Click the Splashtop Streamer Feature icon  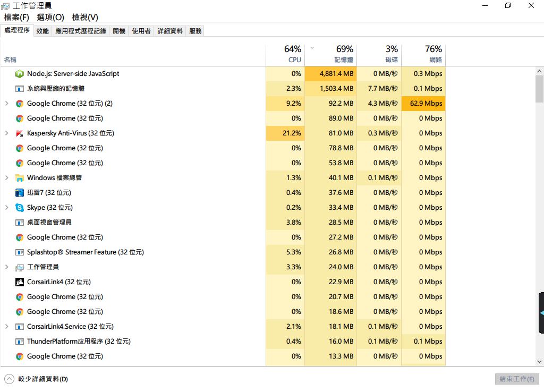pos(20,252)
